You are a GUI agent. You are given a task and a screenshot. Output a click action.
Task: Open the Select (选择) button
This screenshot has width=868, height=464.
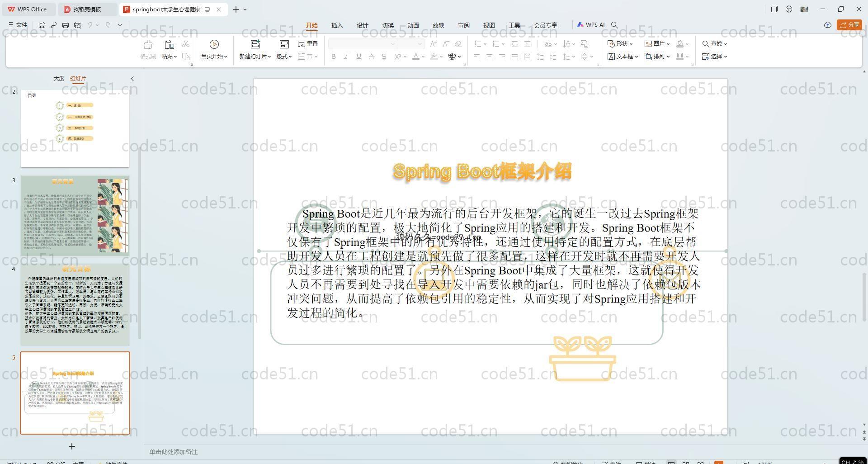(x=714, y=57)
